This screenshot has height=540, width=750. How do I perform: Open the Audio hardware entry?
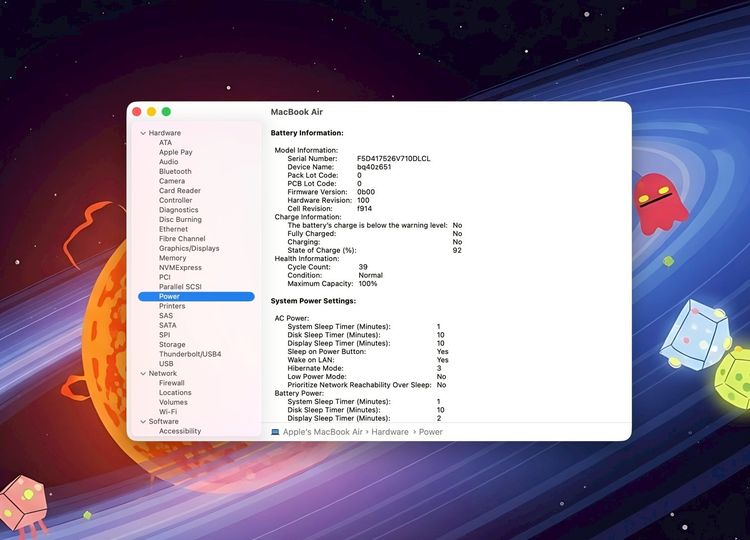click(x=168, y=162)
